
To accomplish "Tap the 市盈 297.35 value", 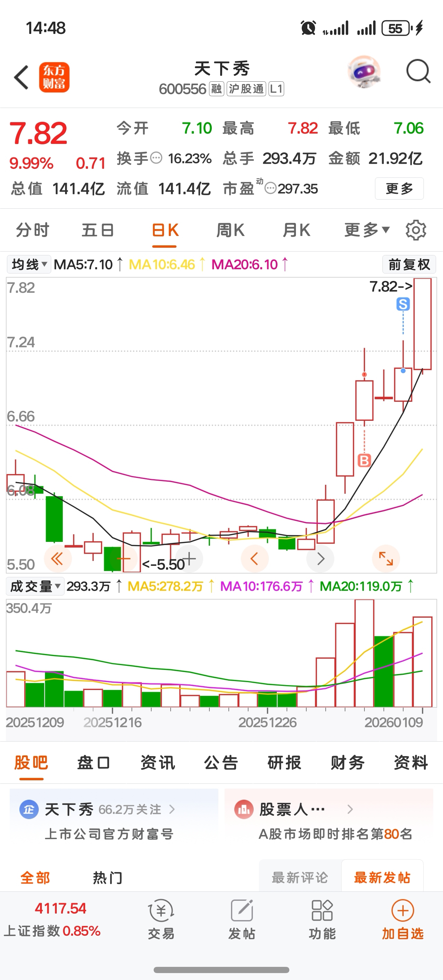I will coord(298,189).
